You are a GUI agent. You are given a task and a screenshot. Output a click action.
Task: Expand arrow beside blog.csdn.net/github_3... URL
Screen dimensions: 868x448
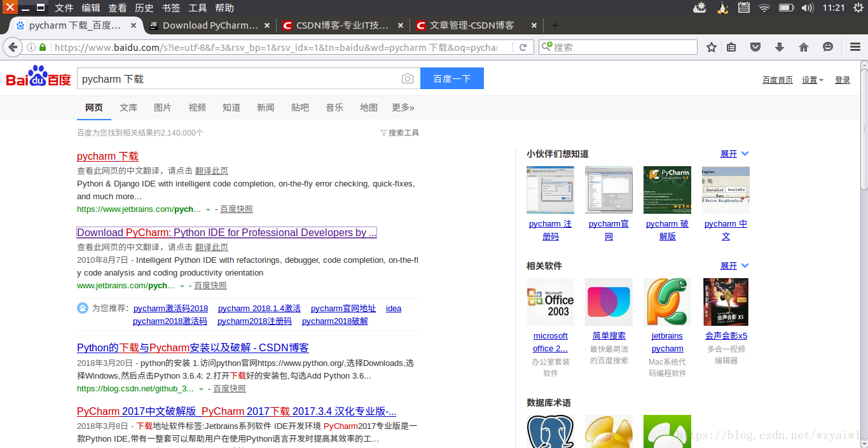(x=201, y=389)
